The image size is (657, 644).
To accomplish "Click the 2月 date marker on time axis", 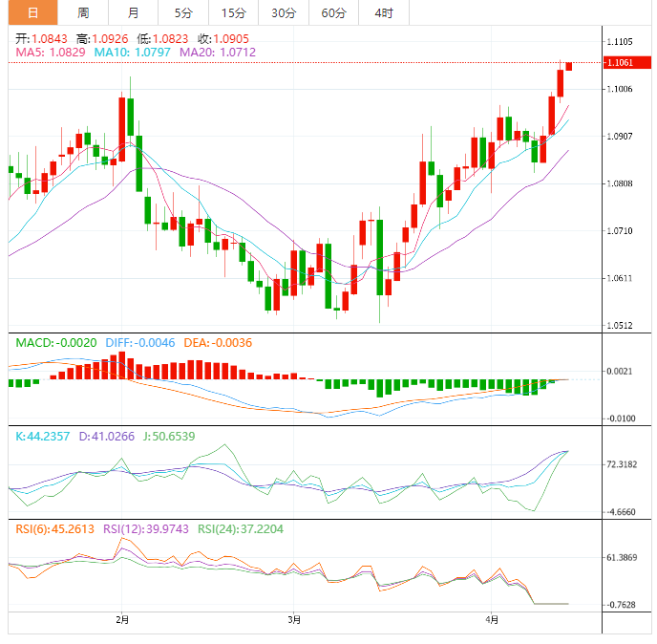I will click(x=122, y=620).
